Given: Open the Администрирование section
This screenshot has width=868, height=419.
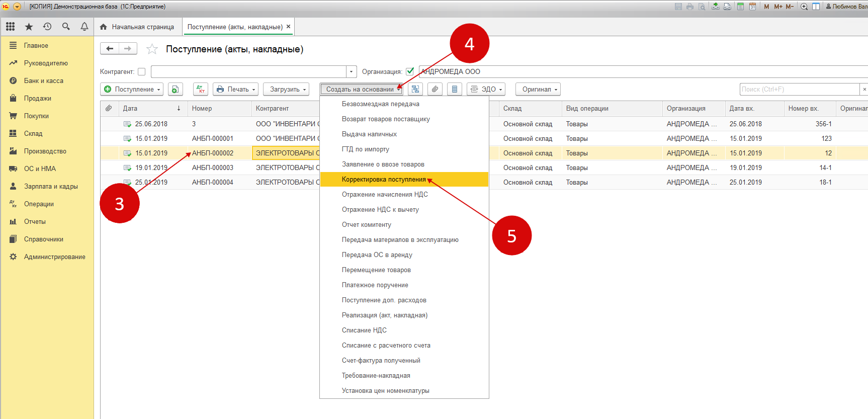Looking at the screenshot, I should click(x=47, y=257).
